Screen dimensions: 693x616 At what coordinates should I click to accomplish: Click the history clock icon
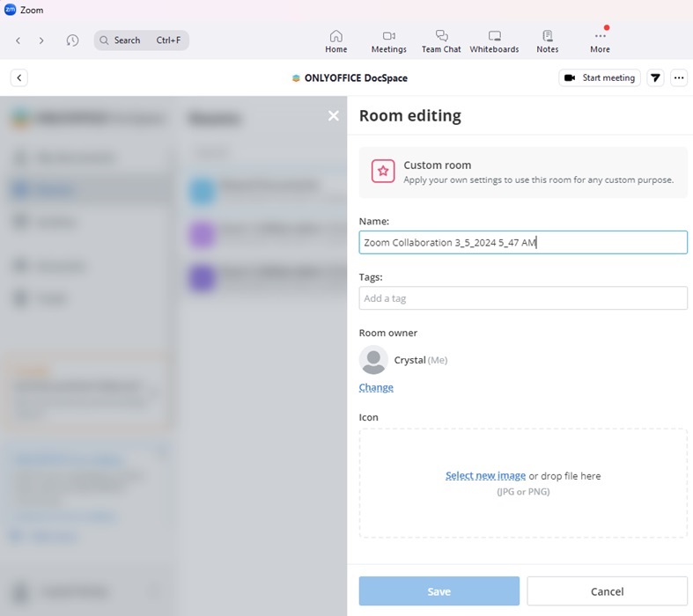point(72,40)
